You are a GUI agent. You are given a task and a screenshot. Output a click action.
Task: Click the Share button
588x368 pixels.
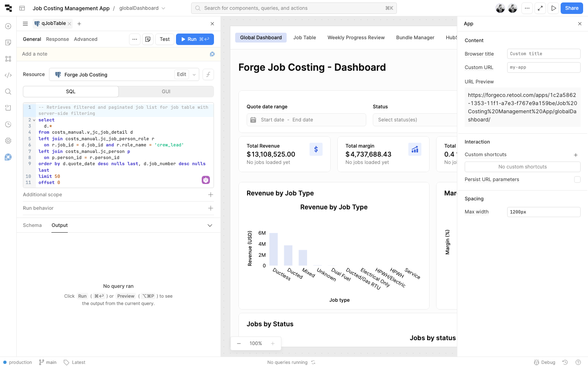click(571, 8)
